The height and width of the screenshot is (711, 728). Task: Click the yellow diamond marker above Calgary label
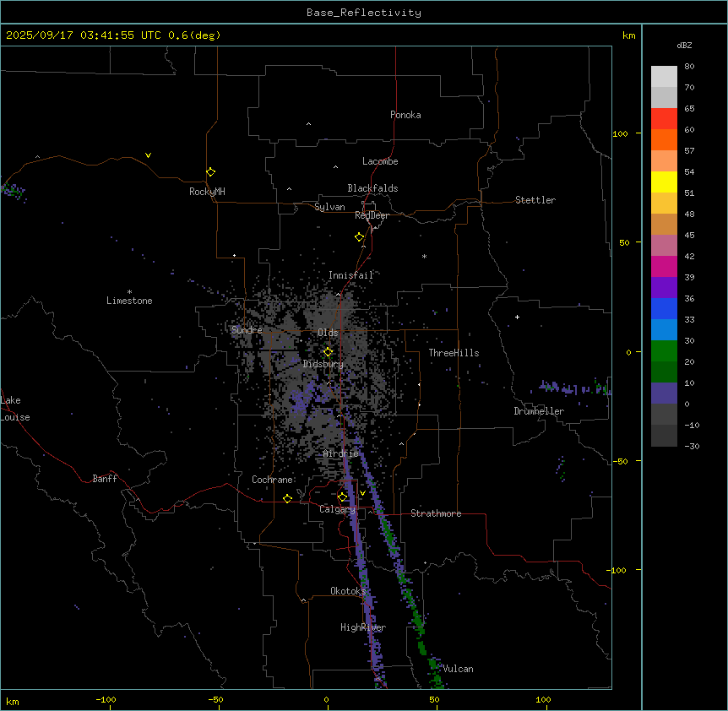[342, 497]
